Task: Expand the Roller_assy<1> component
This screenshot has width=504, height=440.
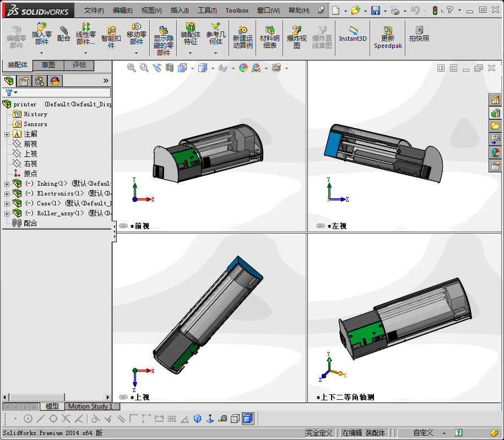Action: click(7, 214)
